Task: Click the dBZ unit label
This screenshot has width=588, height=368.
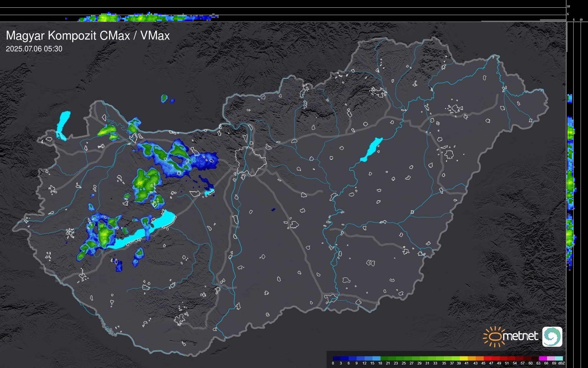Action: [x=561, y=363]
